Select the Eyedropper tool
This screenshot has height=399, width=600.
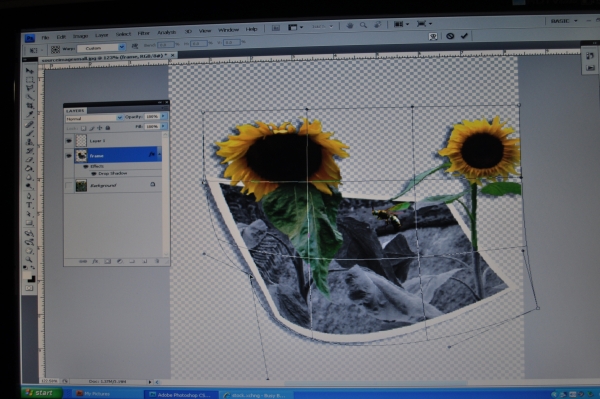(x=29, y=114)
